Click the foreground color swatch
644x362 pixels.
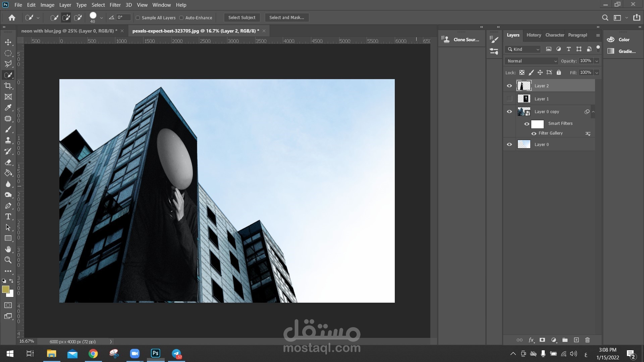click(x=5, y=289)
